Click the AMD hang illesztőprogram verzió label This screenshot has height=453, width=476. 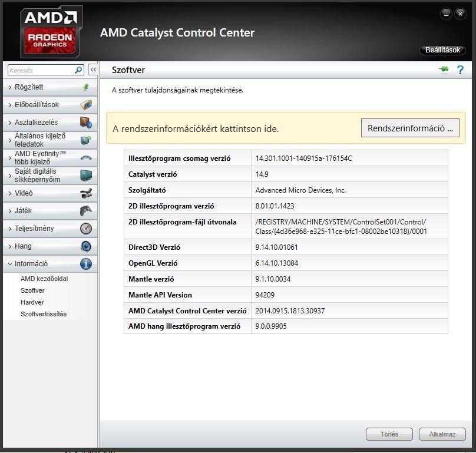pyautogui.click(x=184, y=326)
